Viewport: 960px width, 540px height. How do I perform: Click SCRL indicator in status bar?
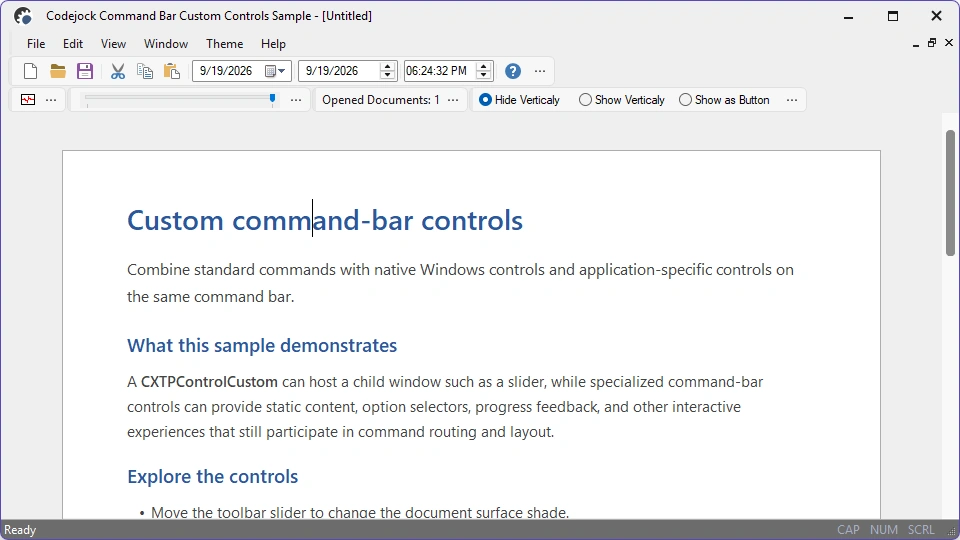921,530
